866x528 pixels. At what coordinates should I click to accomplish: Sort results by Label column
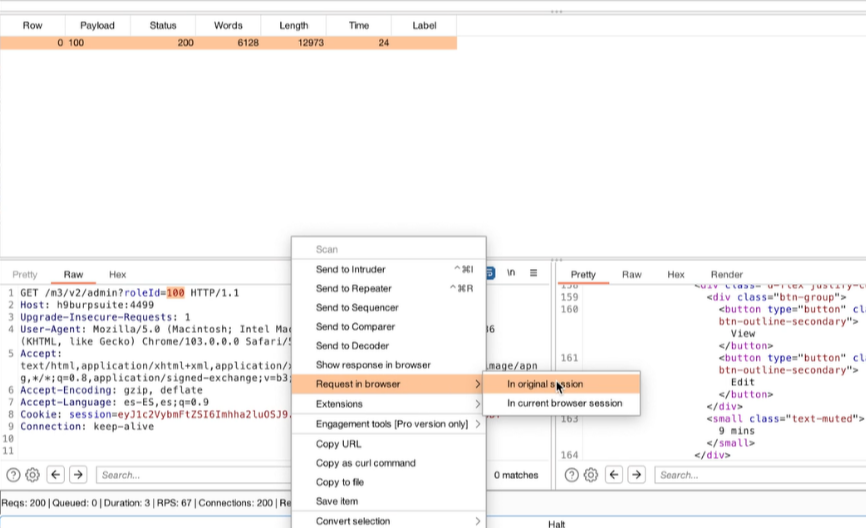(x=424, y=25)
